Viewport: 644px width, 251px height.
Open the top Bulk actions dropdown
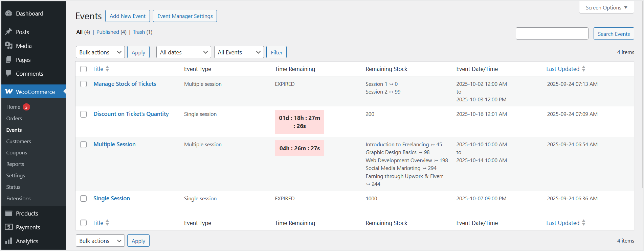pos(100,52)
